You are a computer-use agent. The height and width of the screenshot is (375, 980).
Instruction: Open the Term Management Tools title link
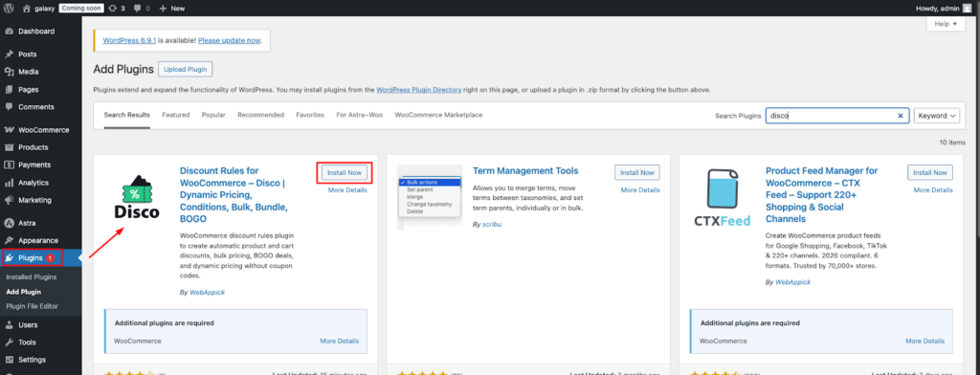pos(525,170)
